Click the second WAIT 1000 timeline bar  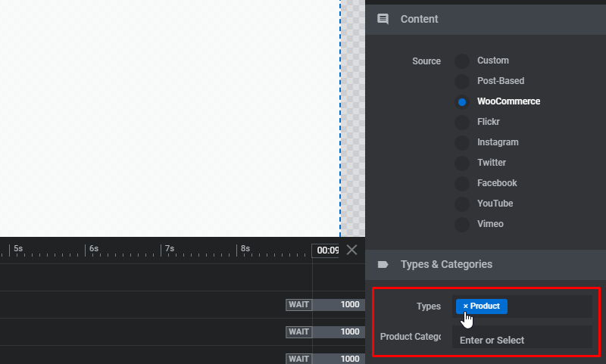click(x=326, y=332)
